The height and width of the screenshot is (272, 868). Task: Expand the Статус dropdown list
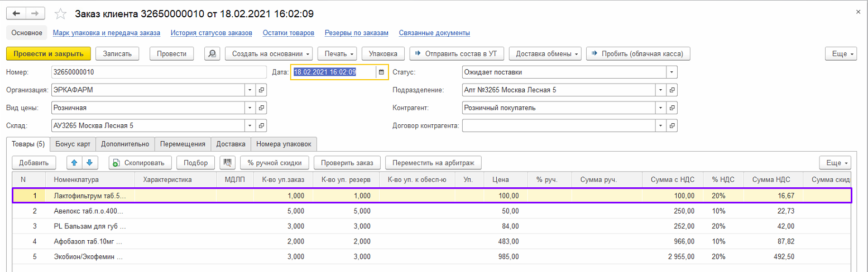(x=672, y=72)
